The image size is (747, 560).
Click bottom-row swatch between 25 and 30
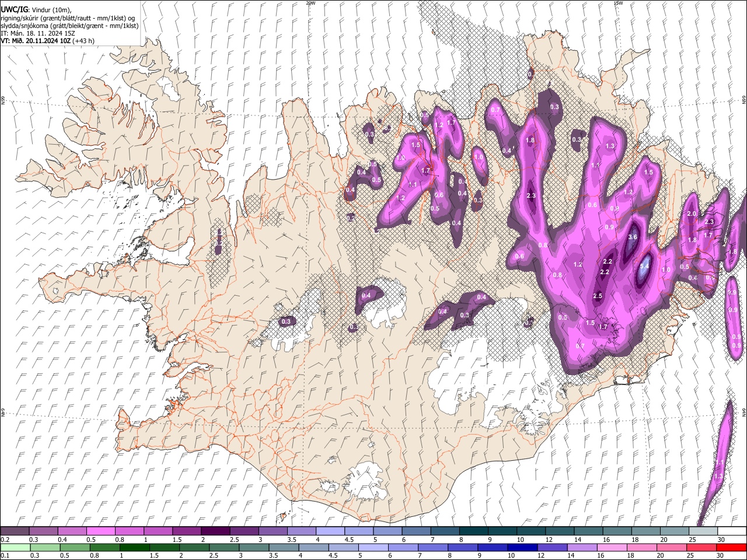pos(701,547)
